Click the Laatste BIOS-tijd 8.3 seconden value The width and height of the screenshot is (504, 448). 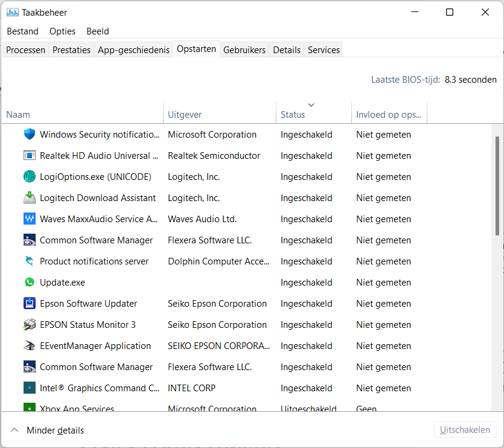point(471,80)
